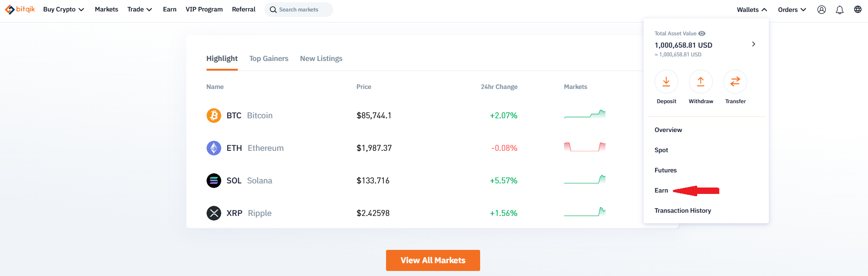The height and width of the screenshot is (276, 868).
Task: Hide the Total Asset Value with eye icon
Action: (x=702, y=33)
